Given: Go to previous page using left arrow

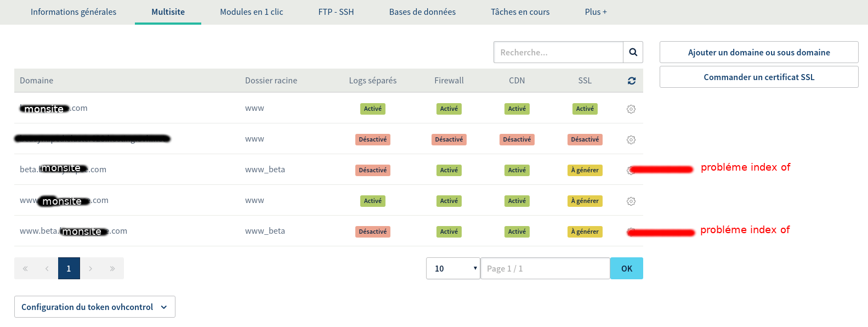Looking at the screenshot, I should tap(47, 268).
